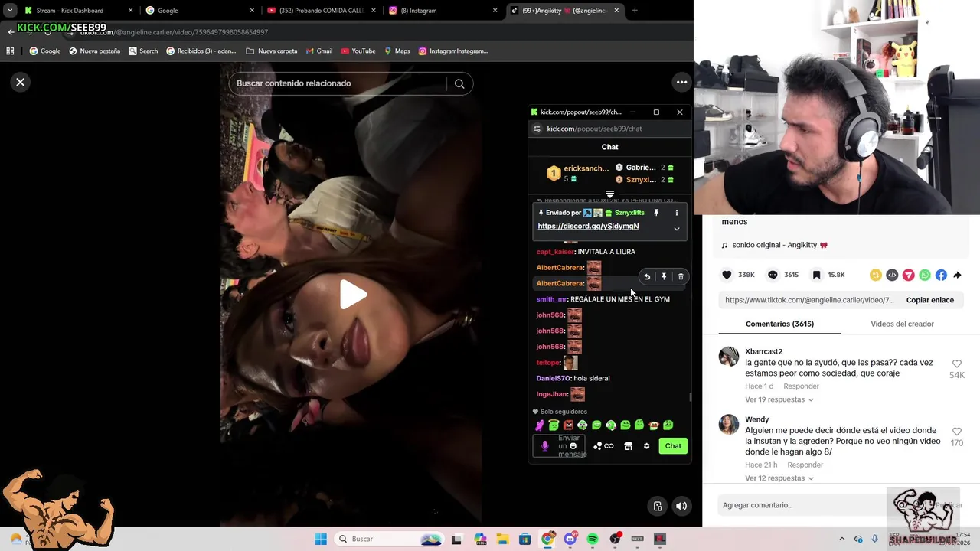980x551 pixels.
Task: Save the video using the bookmark icon (15.8K)
Action: 817,275
